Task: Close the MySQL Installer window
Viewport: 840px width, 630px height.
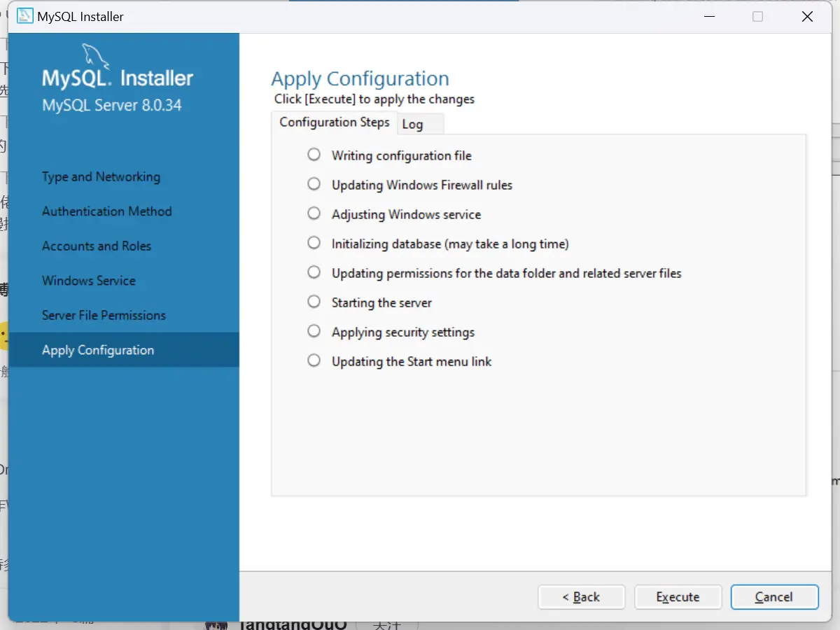Action: pyautogui.click(x=807, y=17)
